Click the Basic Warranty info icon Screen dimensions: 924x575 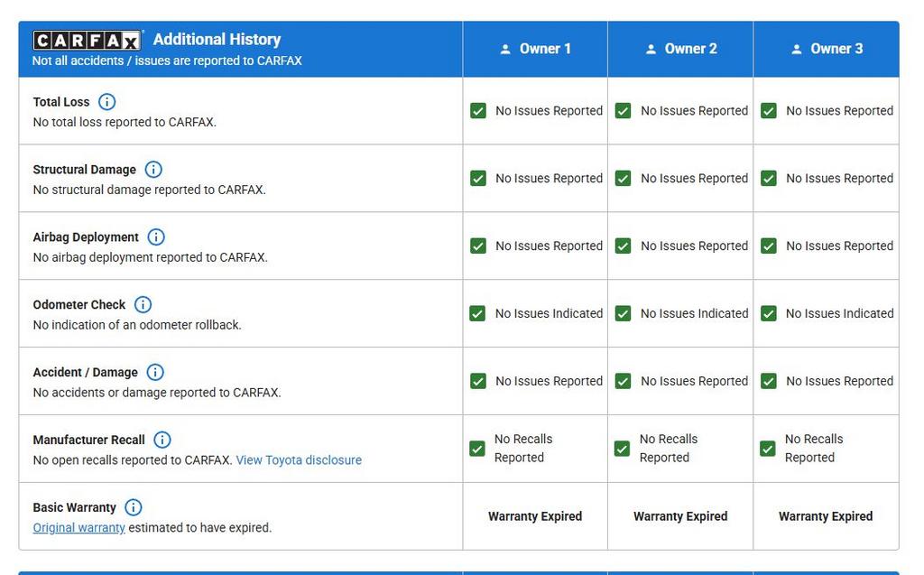[x=134, y=508]
